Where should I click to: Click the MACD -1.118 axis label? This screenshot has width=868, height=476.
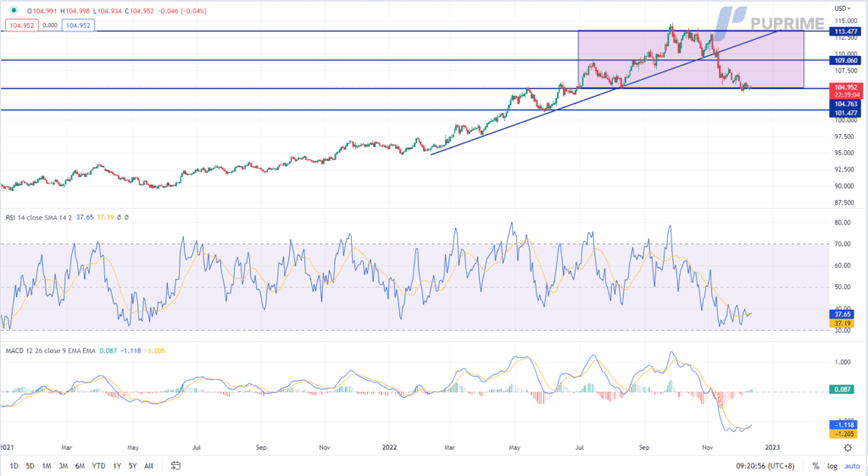click(x=842, y=425)
